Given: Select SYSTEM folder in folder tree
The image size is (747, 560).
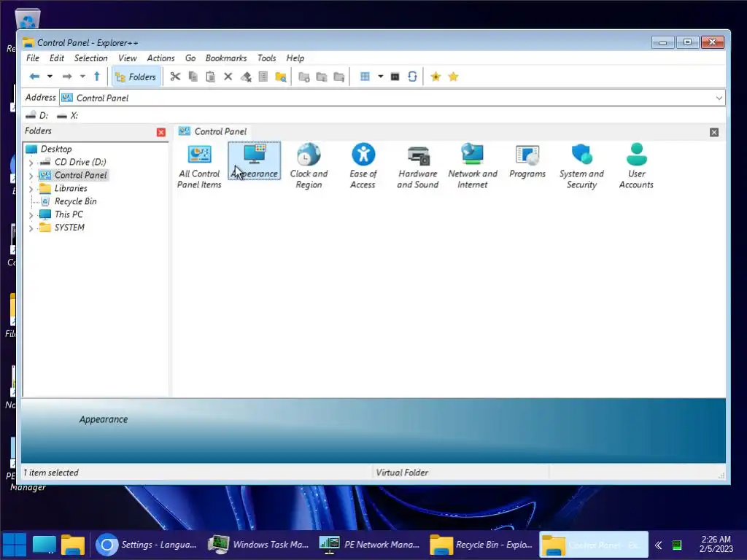Looking at the screenshot, I should tap(69, 227).
